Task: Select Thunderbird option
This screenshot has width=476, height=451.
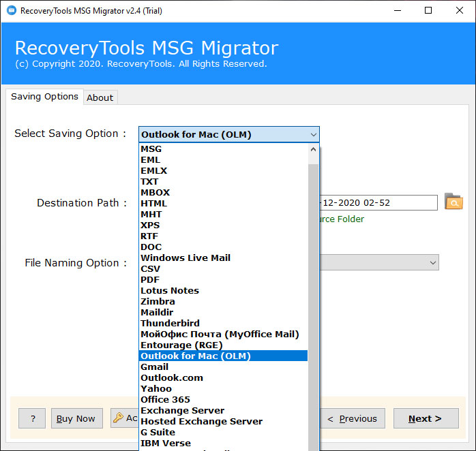Action: 223,324
